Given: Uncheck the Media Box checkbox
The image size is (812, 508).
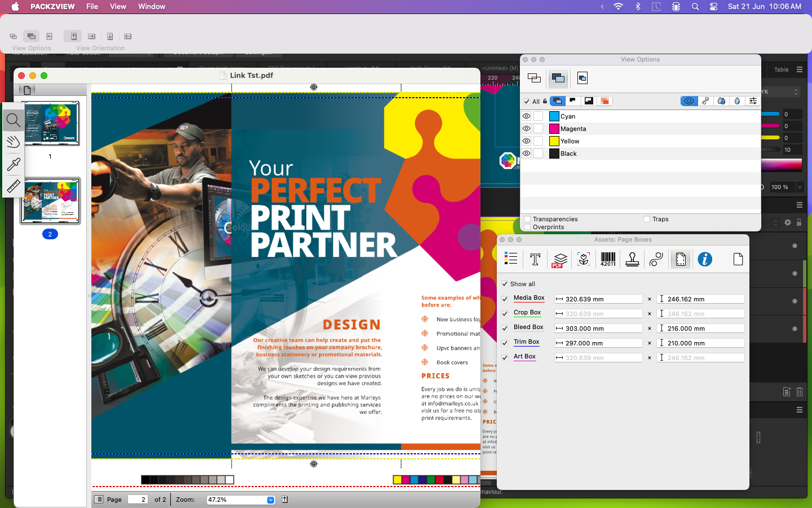Looking at the screenshot, I should 505,299.
